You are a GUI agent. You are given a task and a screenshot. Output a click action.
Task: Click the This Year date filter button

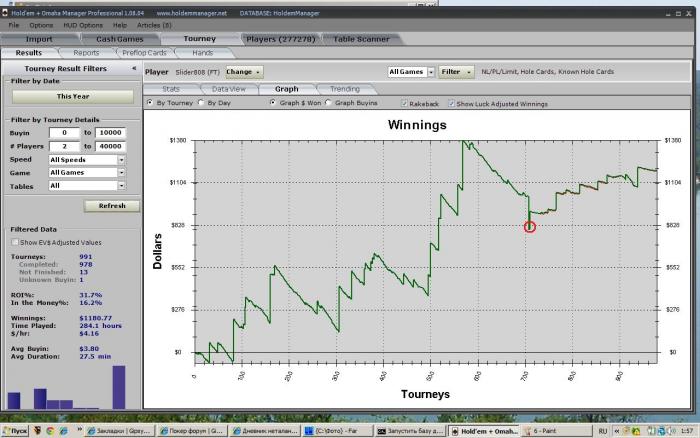[73, 96]
